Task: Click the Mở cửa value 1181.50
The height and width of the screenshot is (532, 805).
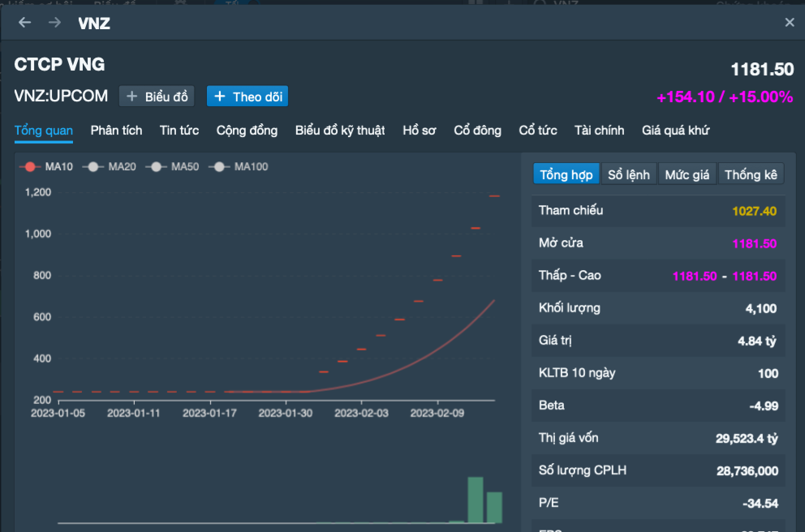Action: [754, 243]
